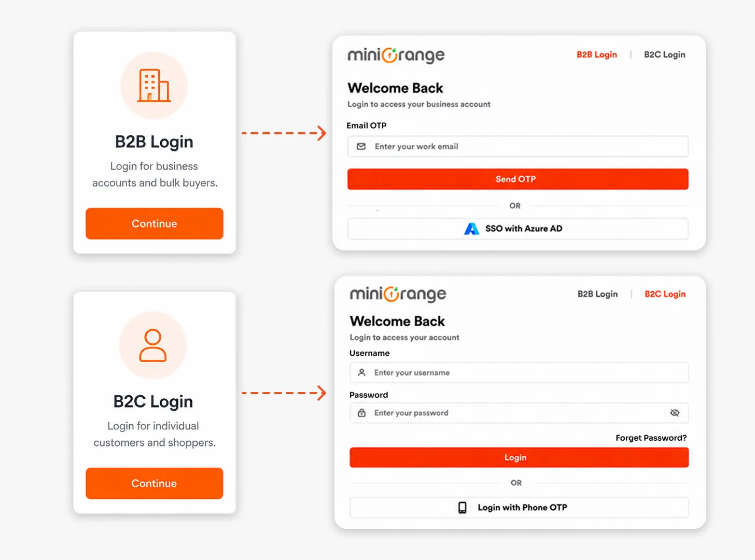Select the B2C Login tab in the top panel
Viewport: 755px width, 560px height.
pos(665,54)
